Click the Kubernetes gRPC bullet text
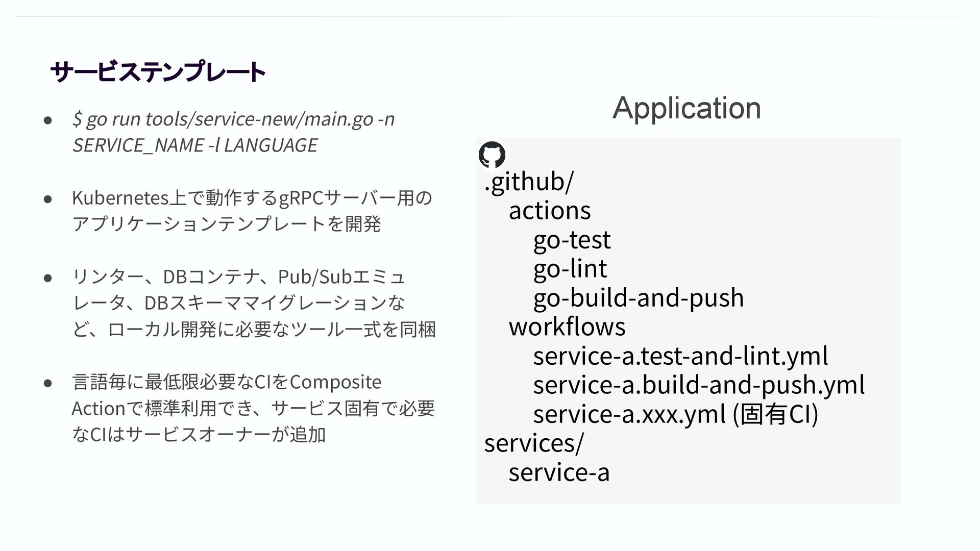The height and width of the screenshot is (551, 980). tap(252, 198)
